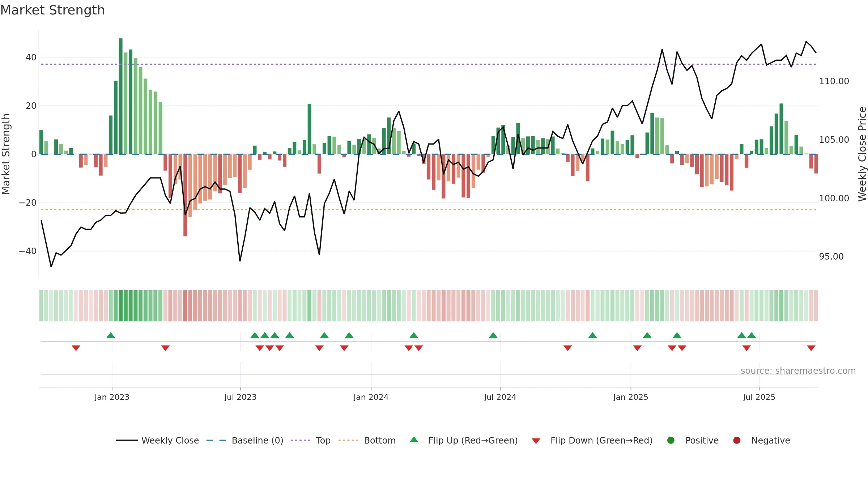This screenshot has height=488, width=868.
Task: Click the Jan 2024 x-axis label
Action: [371, 397]
